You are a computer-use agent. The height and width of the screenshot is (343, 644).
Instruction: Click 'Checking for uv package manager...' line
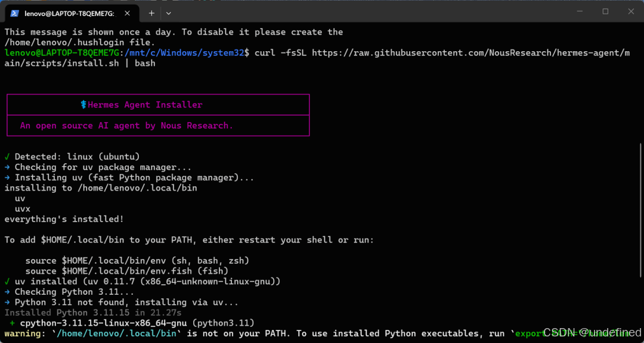pyautogui.click(x=98, y=167)
